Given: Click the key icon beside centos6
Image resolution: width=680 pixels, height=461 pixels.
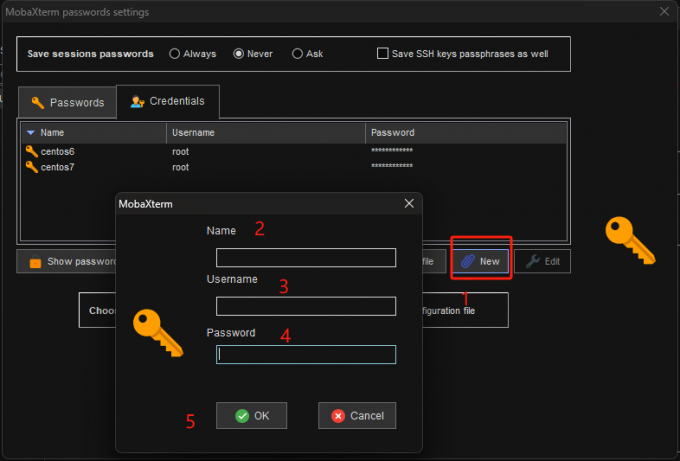Looking at the screenshot, I should coord(32,151).
